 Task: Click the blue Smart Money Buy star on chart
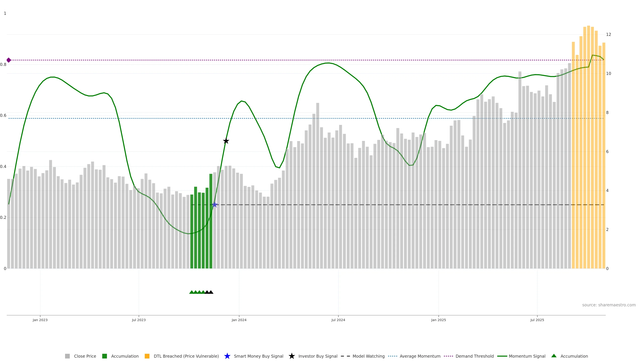click(214, 205)
